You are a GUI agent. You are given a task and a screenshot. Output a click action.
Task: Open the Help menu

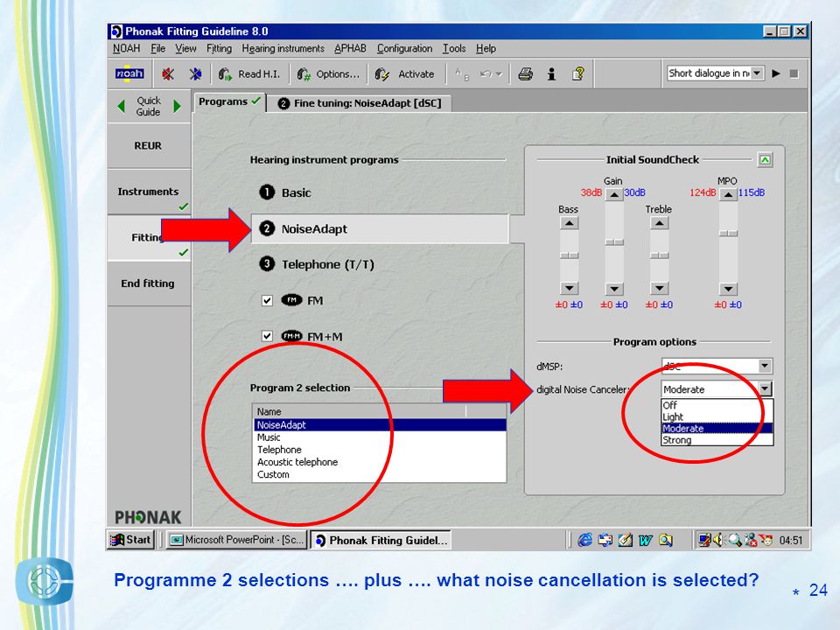[x=486, y=48]
